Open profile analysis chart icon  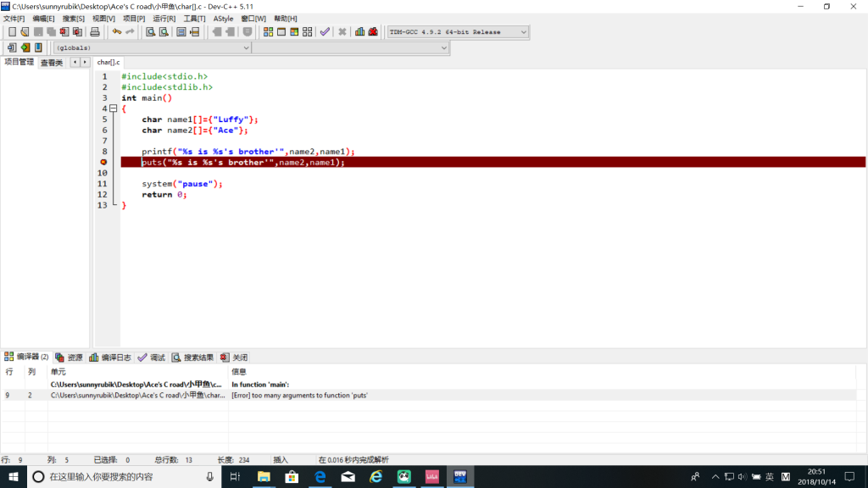[359, 32]
